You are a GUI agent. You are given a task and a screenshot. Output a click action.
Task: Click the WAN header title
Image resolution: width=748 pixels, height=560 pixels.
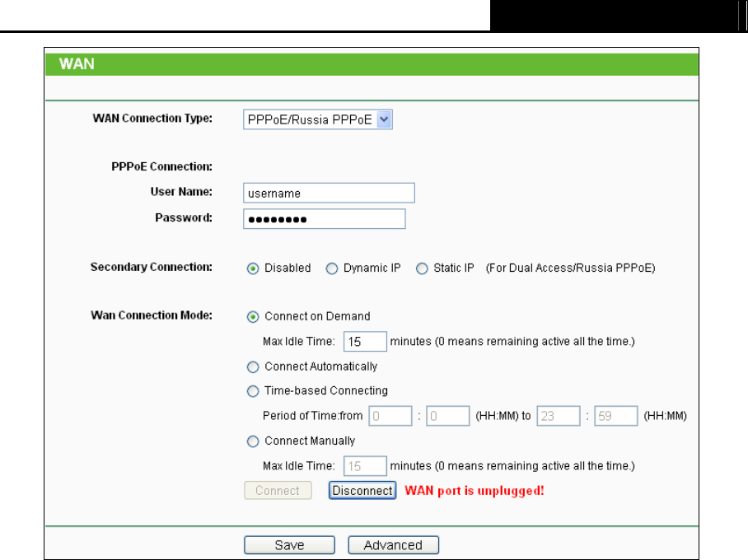pos(77,64)
